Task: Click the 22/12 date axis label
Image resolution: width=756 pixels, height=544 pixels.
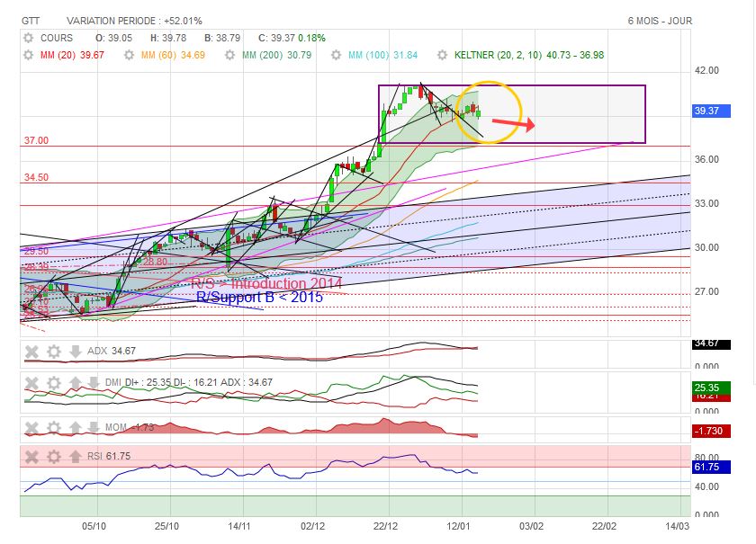Action: click(x=386, y=526)
